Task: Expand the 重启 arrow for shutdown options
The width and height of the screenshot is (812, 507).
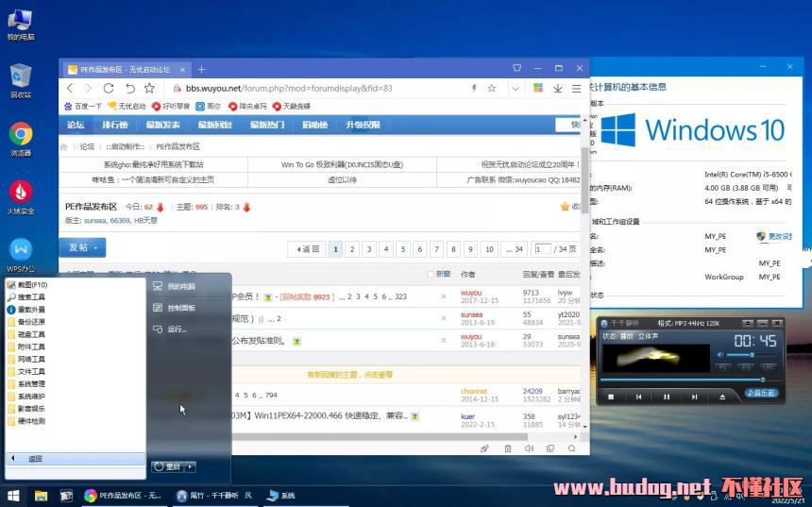Action: 190,466
